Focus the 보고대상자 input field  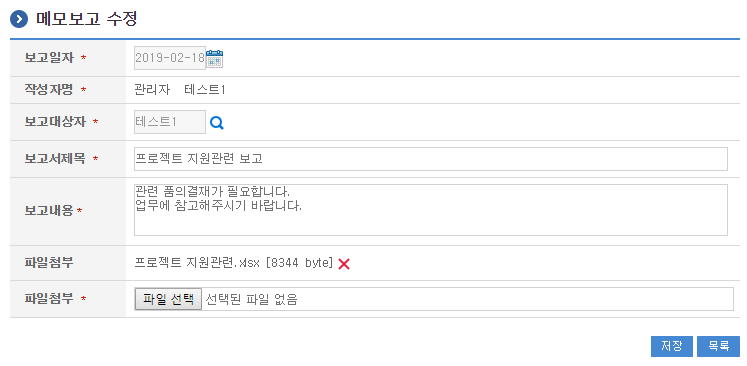(x=170, y=122)
